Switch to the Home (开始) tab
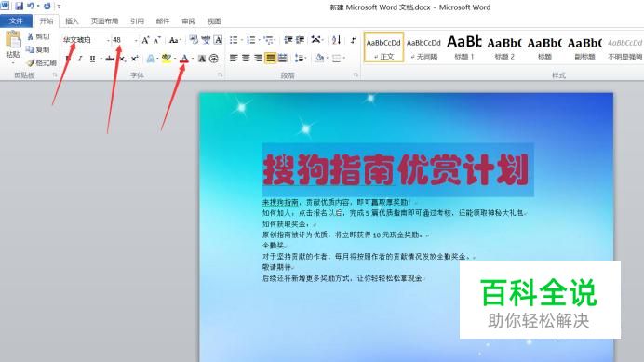This screenshot has width=644, height=362. pyautogui.click(x=47, y=21)
